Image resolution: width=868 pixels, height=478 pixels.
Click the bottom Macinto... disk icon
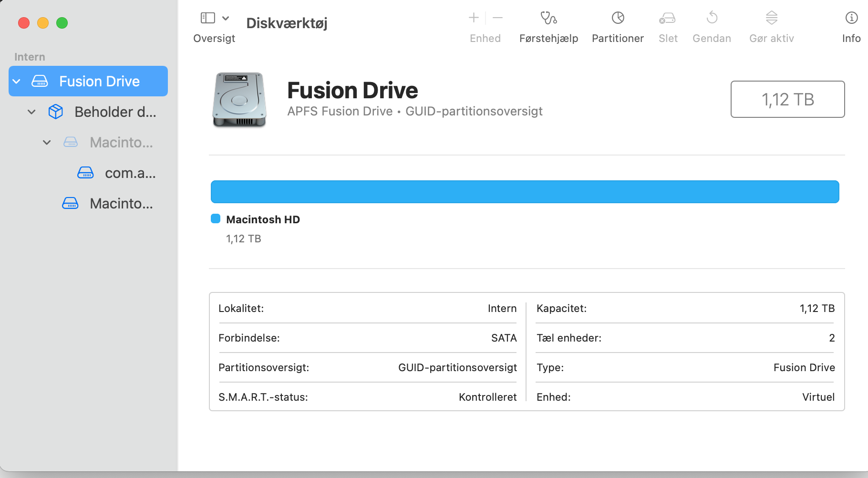pyautogui.click(x=70, y=203)
